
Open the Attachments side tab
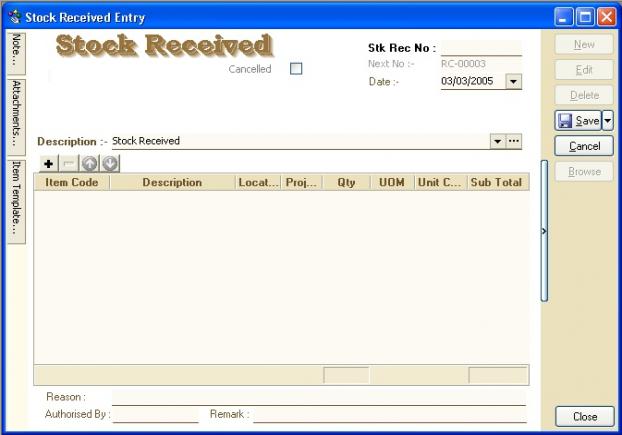tap(16, 117)
